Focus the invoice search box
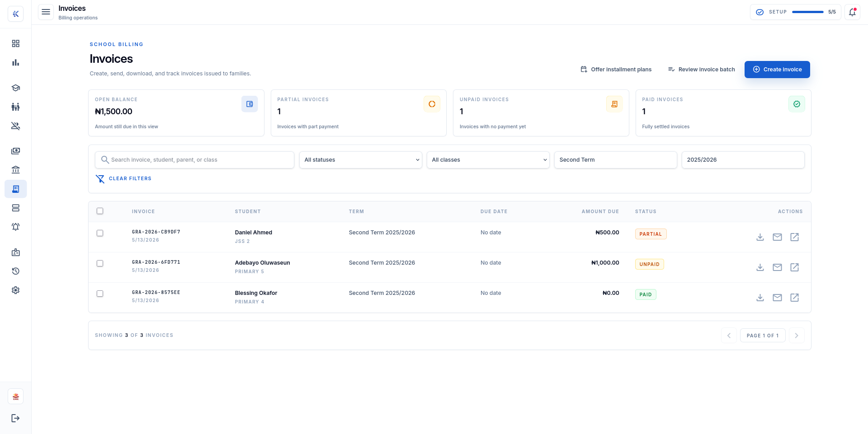 (194, 160)
